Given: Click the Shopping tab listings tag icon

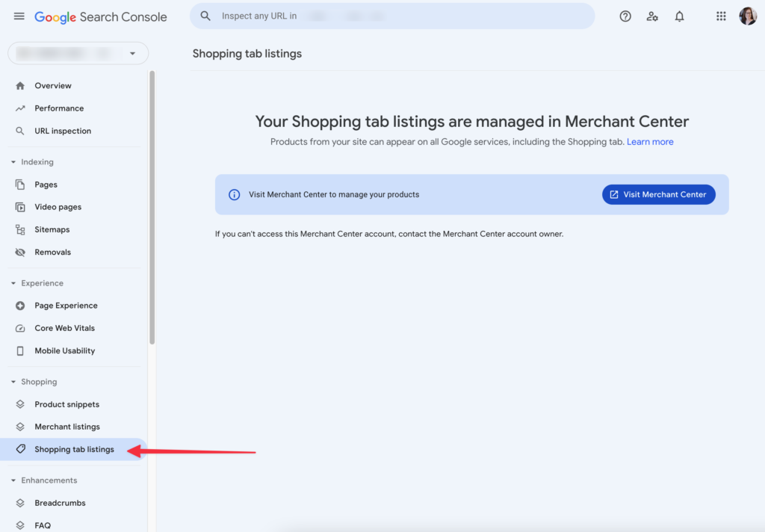Looking at the screenshot, I should click(x=20, y=449).
